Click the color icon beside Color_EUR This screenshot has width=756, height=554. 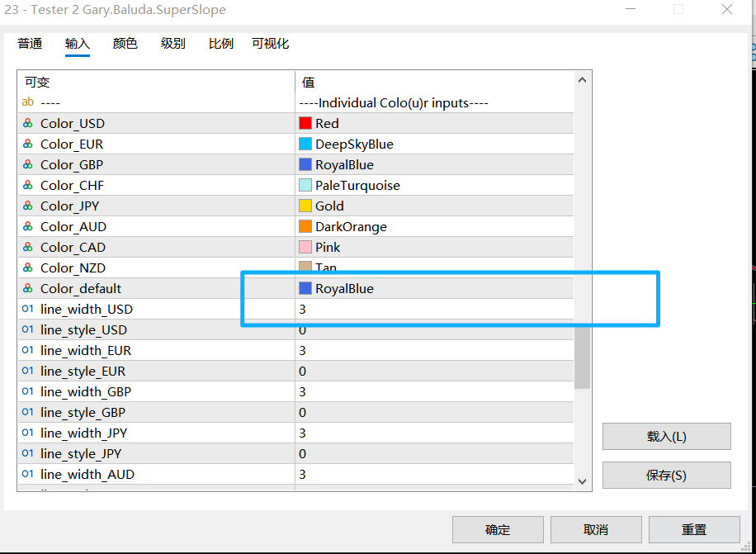tap(28, 144)
